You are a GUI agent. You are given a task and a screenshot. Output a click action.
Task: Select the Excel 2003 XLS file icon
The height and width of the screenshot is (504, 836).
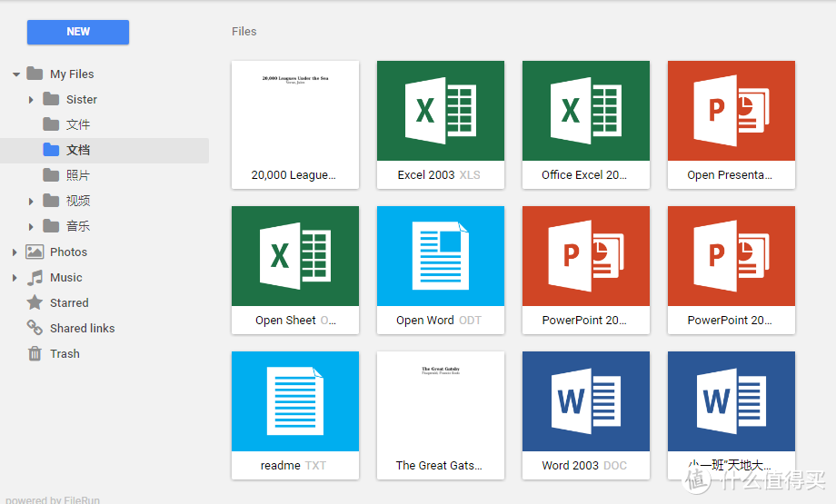tap(441, 111)
